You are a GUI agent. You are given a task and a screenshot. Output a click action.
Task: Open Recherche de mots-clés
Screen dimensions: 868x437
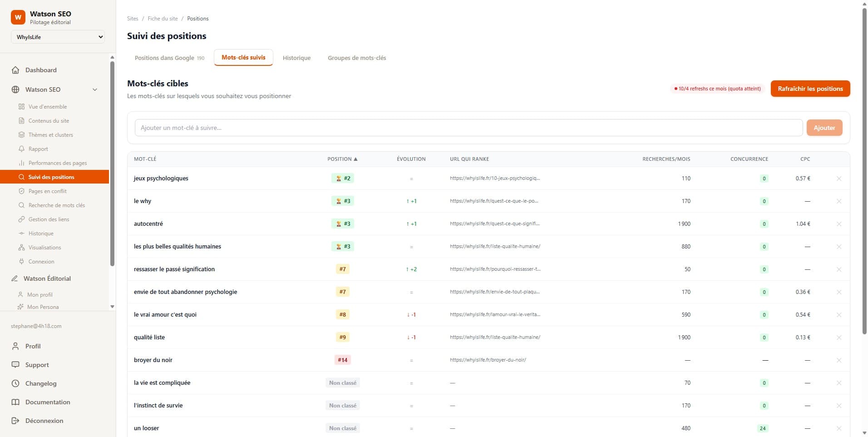(x=56, y=205)
